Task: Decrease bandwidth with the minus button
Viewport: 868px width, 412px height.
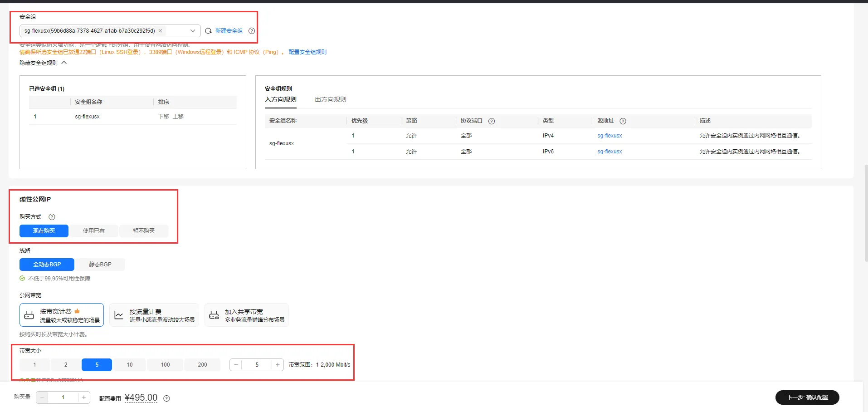Action: (x=236, y=365)
